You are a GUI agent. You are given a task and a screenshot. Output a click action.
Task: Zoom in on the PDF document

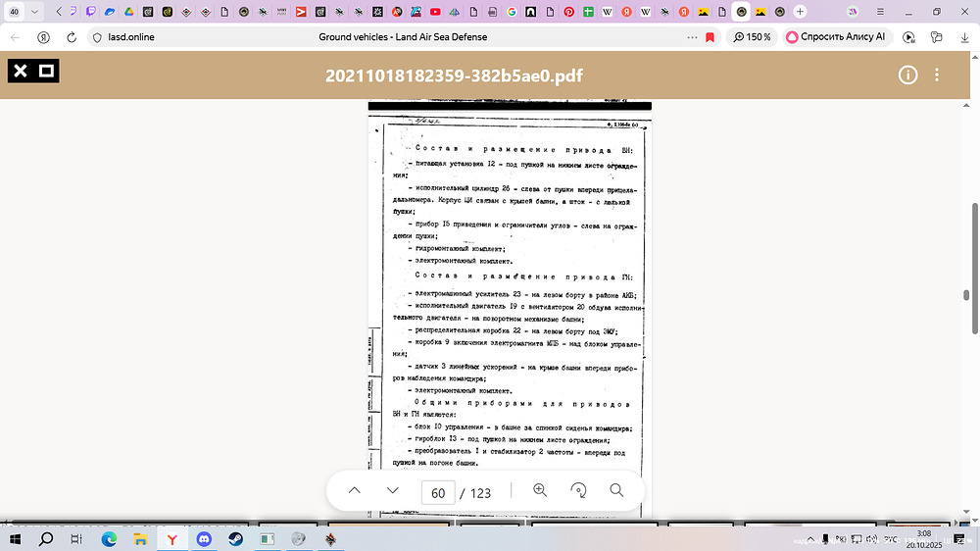540,491
